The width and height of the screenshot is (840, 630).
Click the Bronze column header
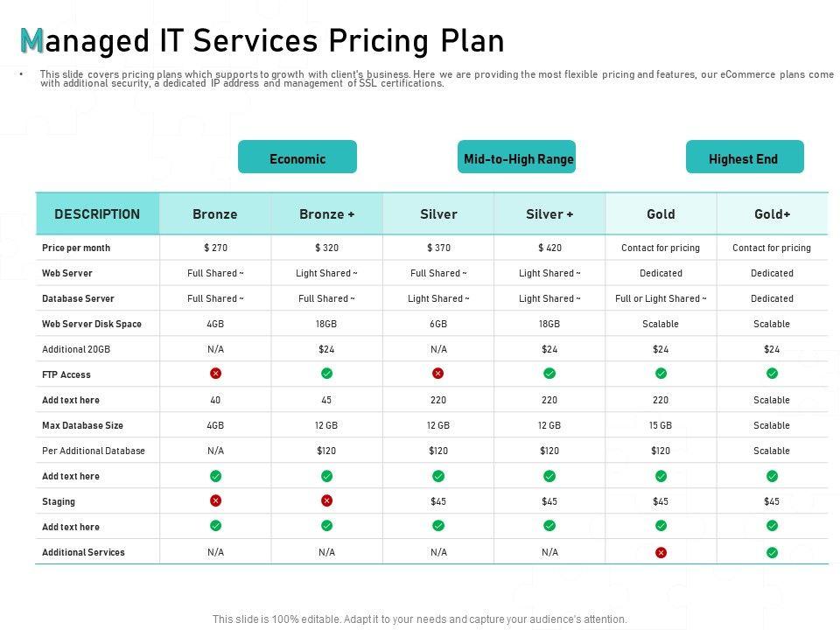click(x=215, y=214)
